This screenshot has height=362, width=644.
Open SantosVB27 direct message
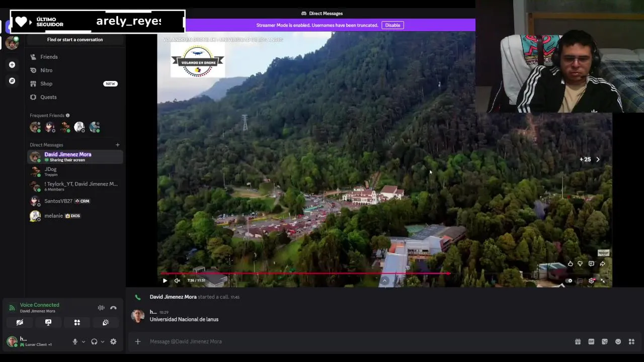(74, 201)
